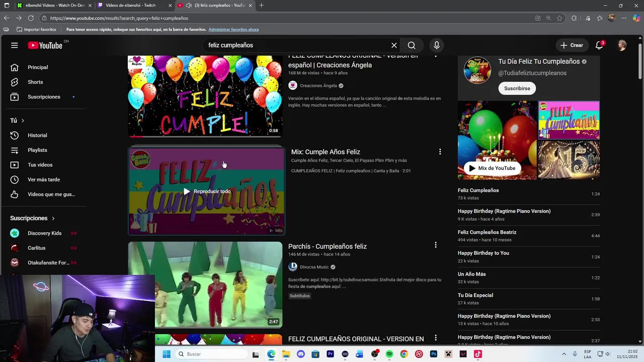
Task: Switch to elbenshii Videos Kick tab
Action: [54, 6]
